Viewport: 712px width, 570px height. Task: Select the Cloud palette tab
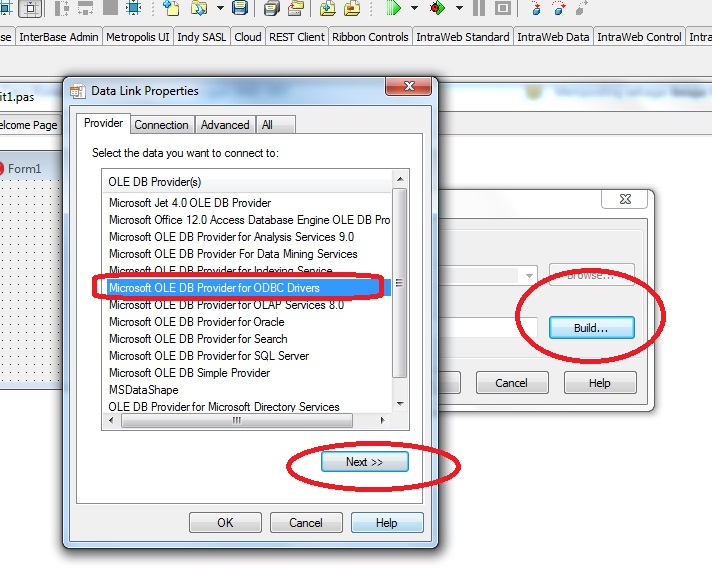(248, 37)
